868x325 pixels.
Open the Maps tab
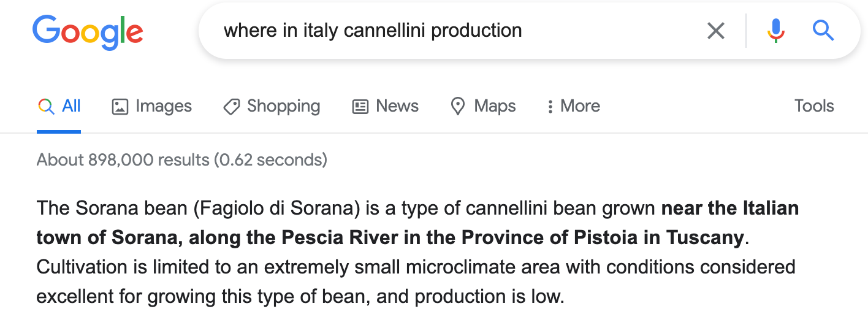[495, 106]
